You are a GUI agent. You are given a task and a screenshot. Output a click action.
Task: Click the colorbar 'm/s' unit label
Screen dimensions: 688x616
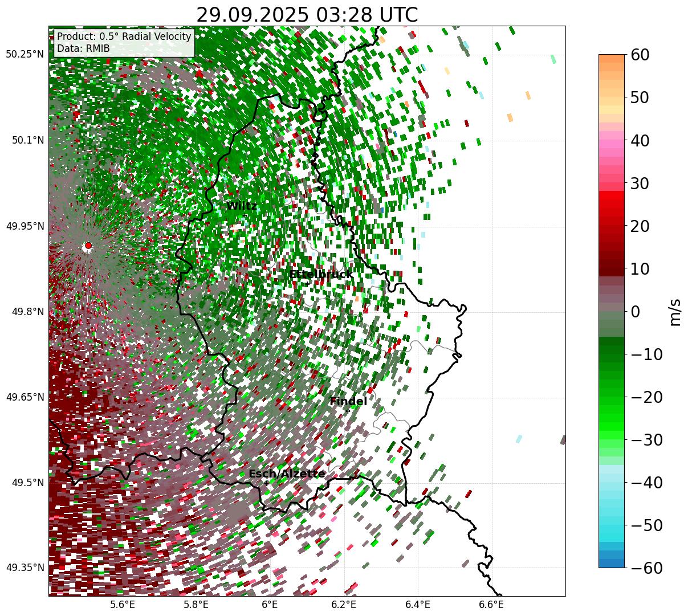pyautogui.click(x=675, y=312)
